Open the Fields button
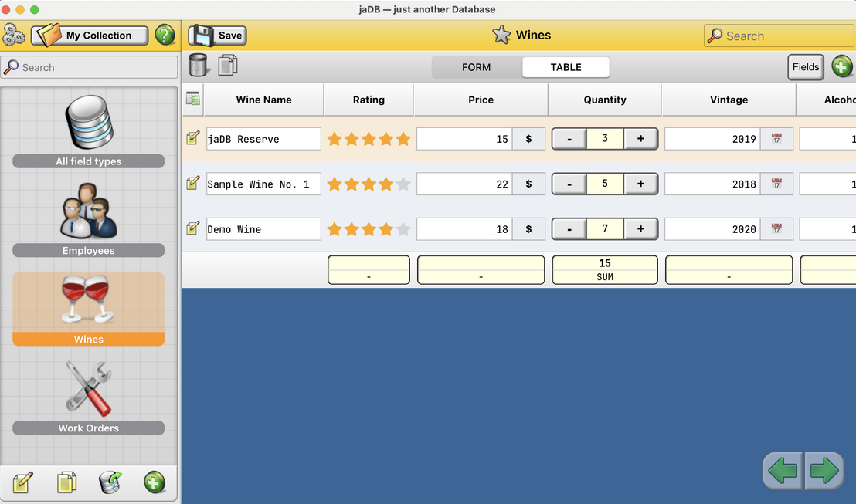Image resolution: width=856 pixels, height=504 pixels. click(806, 67)
